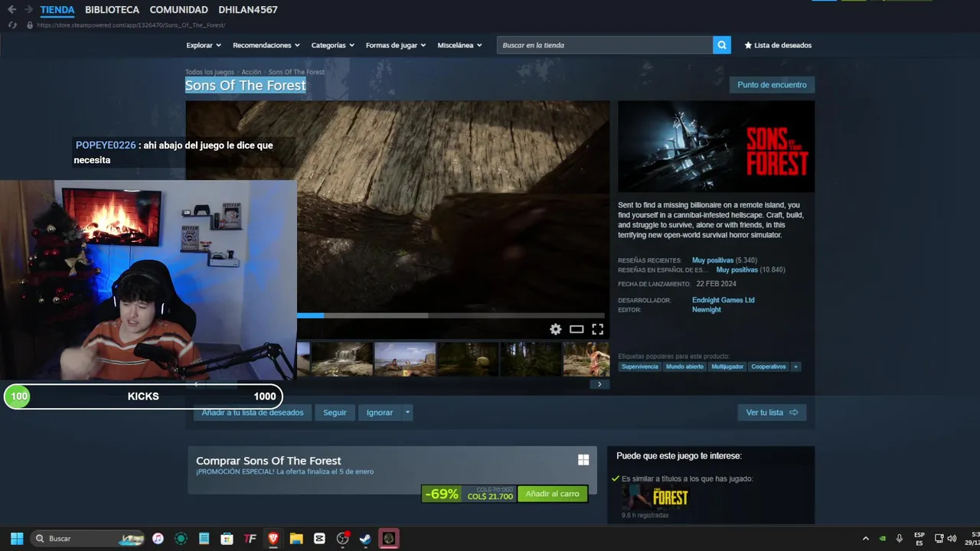Click the NVIDIA tray icon
Screen dimensions: 980x551
click(x=883, y=539)
